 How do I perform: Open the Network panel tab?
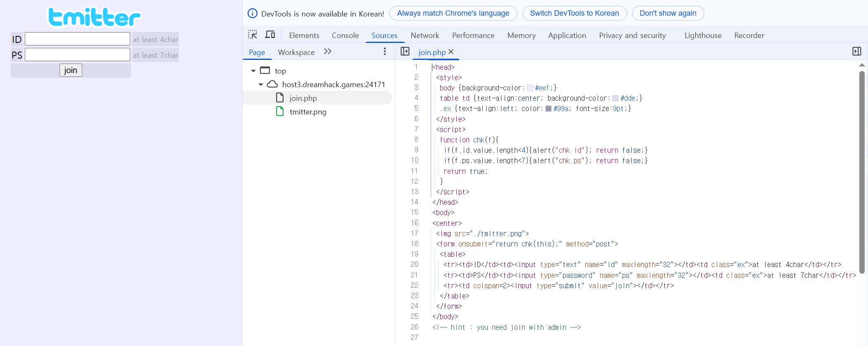(x=425, y=35)
